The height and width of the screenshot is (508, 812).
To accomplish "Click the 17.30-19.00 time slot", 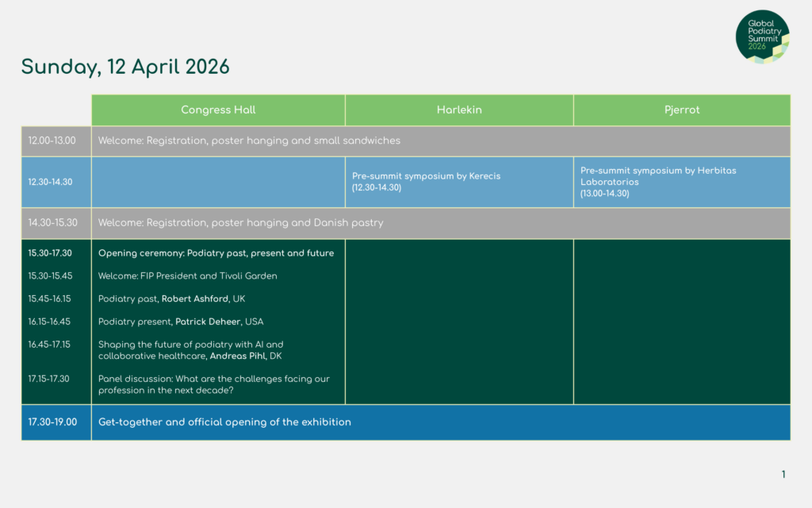I will pyautogui.click(x=52, y=422).
